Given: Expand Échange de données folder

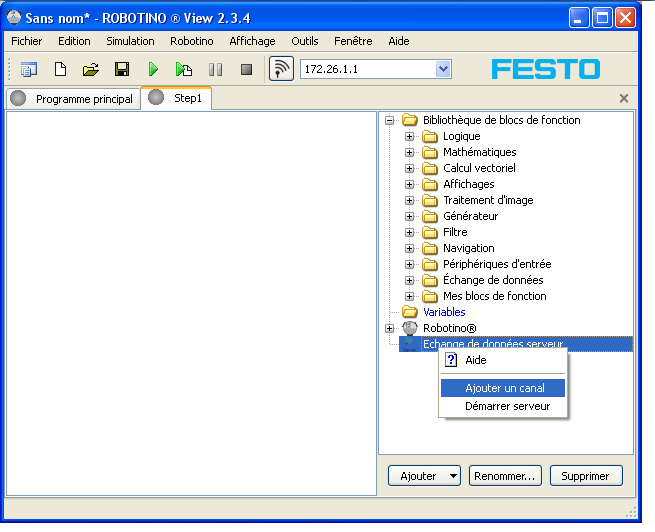Looking at the screenshot, I should point(409,280).
